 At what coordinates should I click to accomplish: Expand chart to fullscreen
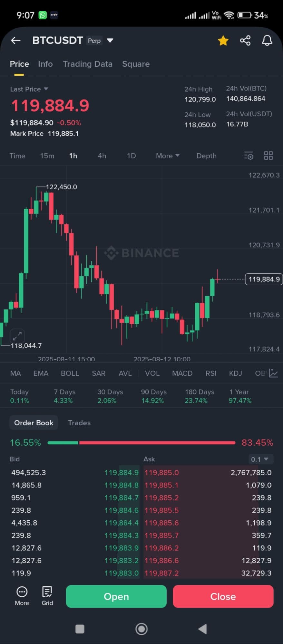tap(17, 336)
